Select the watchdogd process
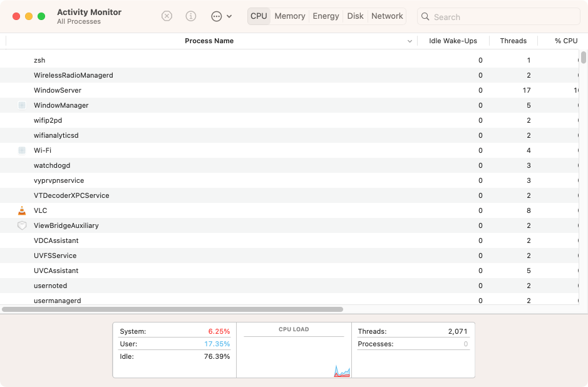This screenshot has width=588, height=387. point(52,165)
